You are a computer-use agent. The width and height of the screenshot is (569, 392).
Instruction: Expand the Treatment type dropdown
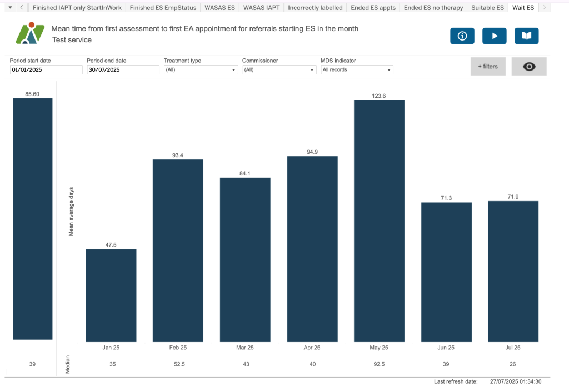pyautogui.click(x=200, y=70)
